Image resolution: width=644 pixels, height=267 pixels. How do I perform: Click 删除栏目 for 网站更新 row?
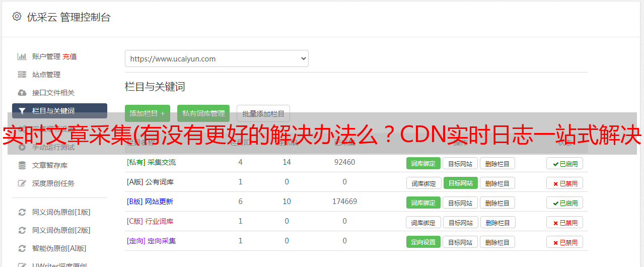[x=497, y=203]
